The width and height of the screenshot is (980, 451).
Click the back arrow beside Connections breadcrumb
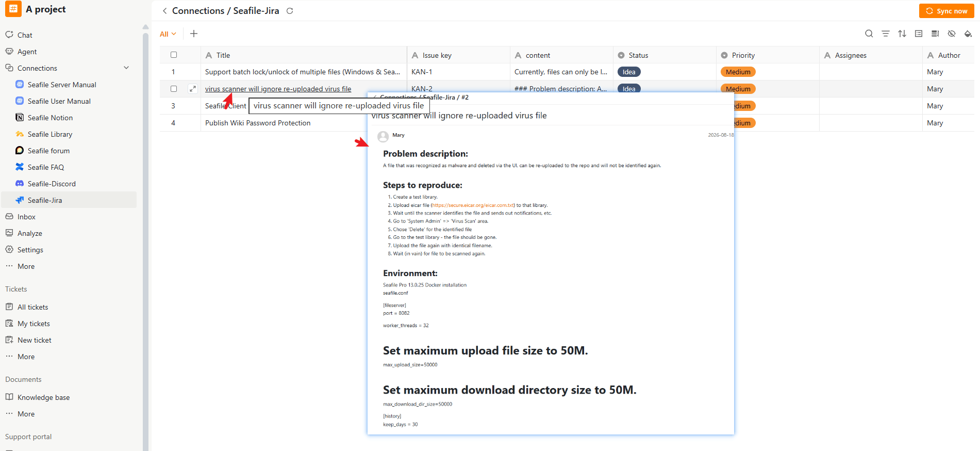(164, 11)
